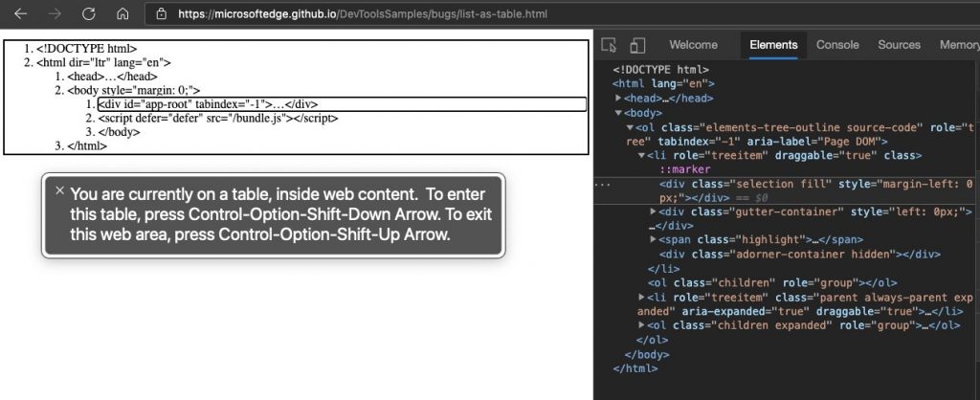Switch to the Memory tab

coord(959,45)
